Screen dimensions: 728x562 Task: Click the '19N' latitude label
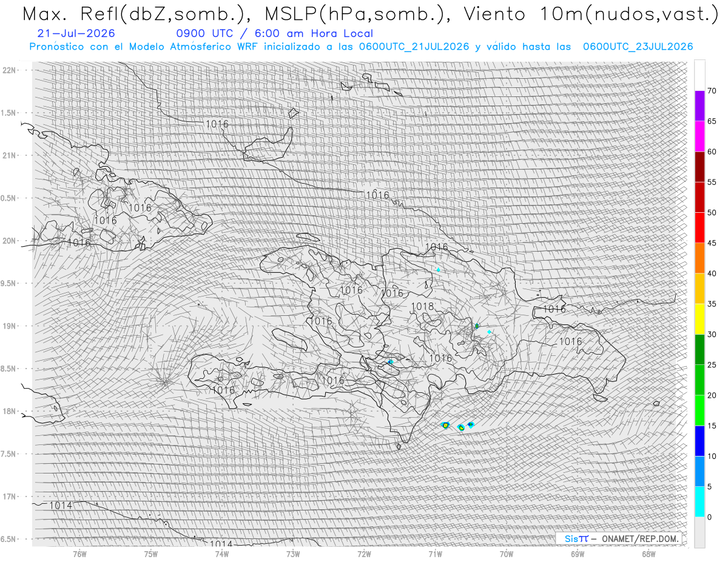[x=10, y=326]
